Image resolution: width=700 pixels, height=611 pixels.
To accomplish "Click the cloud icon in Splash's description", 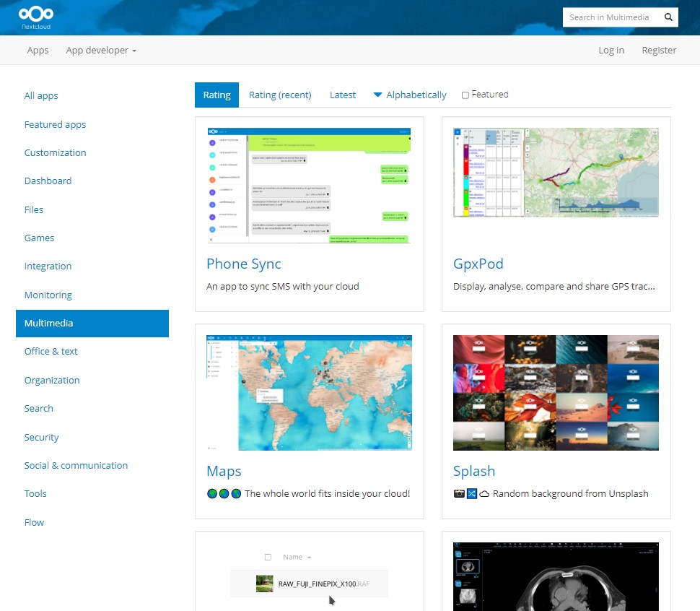I will [486, 493].
